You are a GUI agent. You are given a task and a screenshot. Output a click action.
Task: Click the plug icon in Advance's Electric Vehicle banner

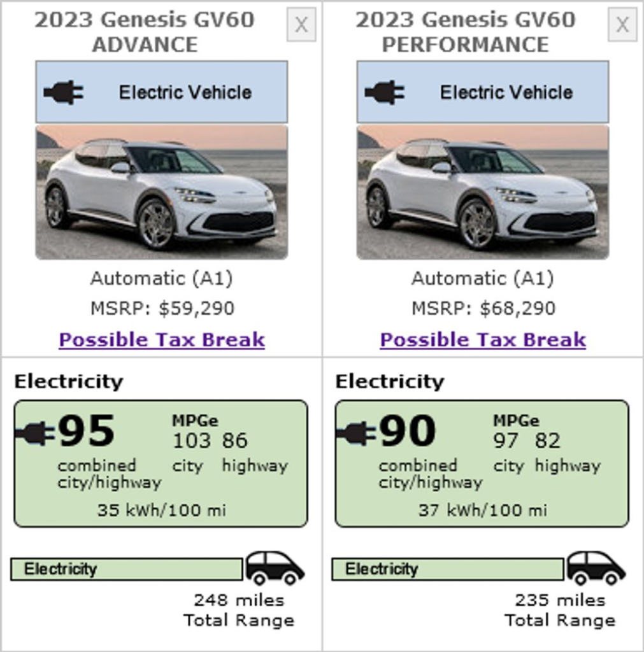point(64,92)
